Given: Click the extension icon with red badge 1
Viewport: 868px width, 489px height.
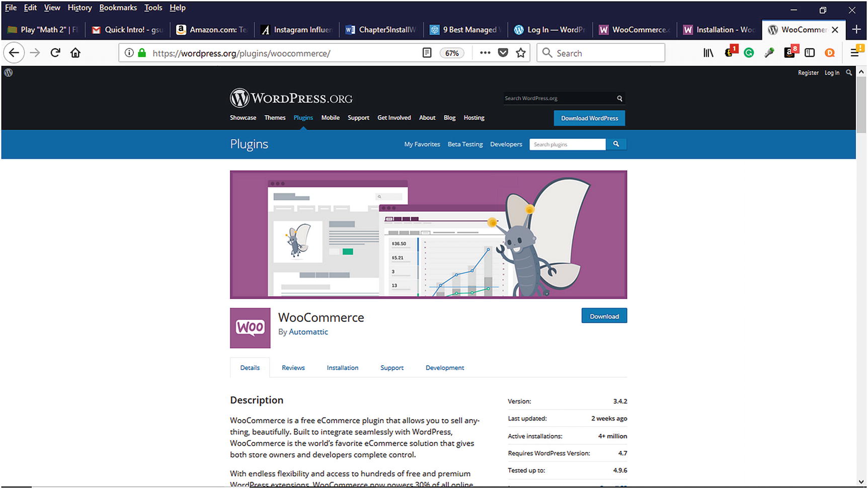Looking at the screenshot, I should (x=730, y=52).
